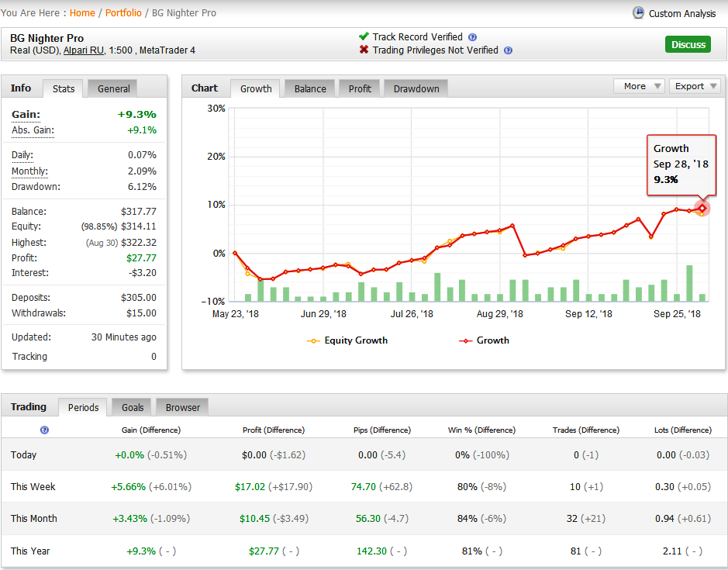Click the Trades (Difference) column header
This screenshot has width=728, height=570.
pos(586,430)
